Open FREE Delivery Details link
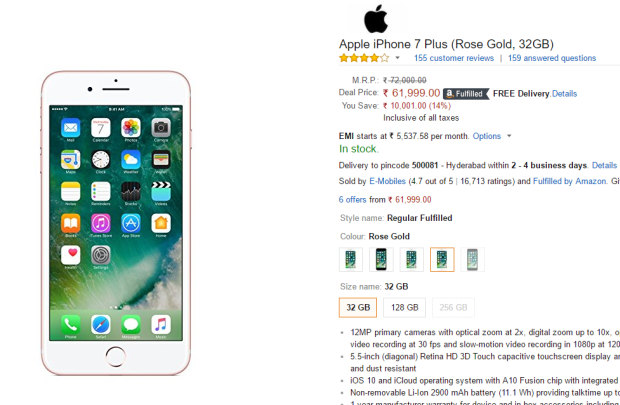 pos(565,94)
